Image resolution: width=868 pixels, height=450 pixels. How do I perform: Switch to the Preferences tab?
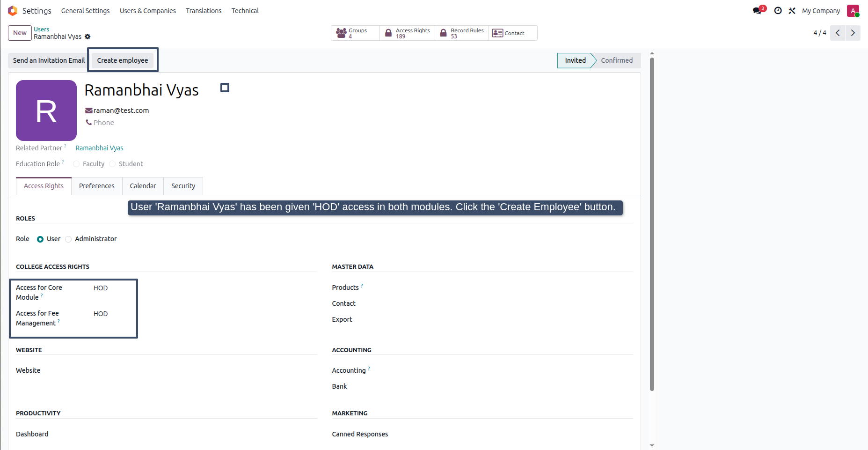click(x=97, y=186)
